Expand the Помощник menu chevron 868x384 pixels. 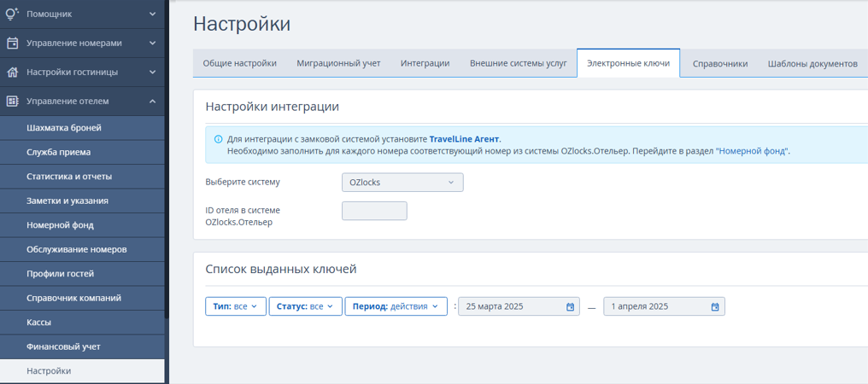point(153,14)
